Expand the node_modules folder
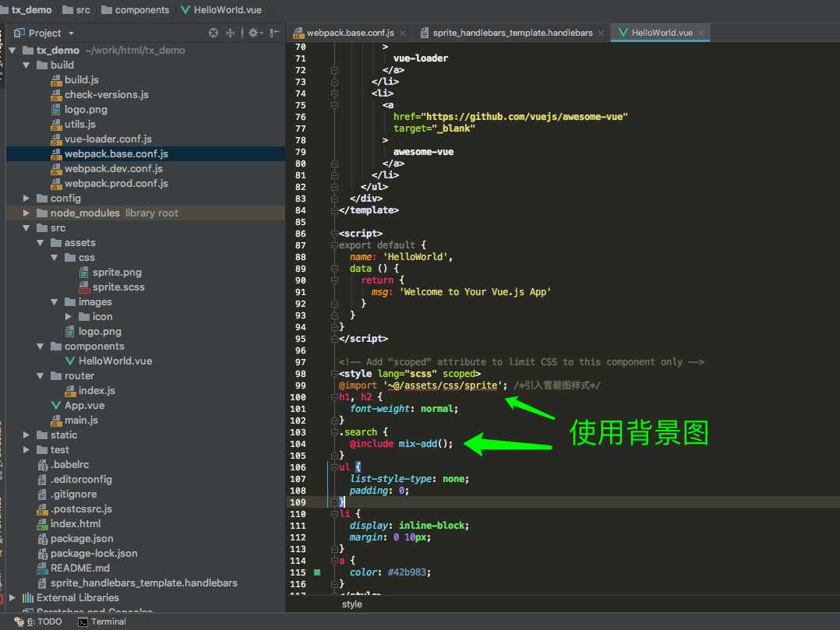 tap(26, 213)
